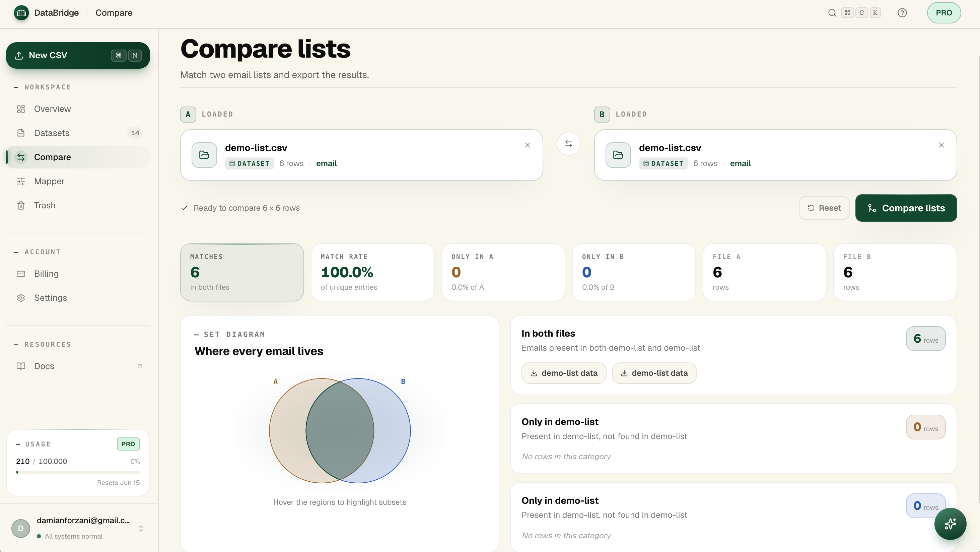Click the Datasets file icon
This screenshot has width=980, height=552.
[21, 133]
